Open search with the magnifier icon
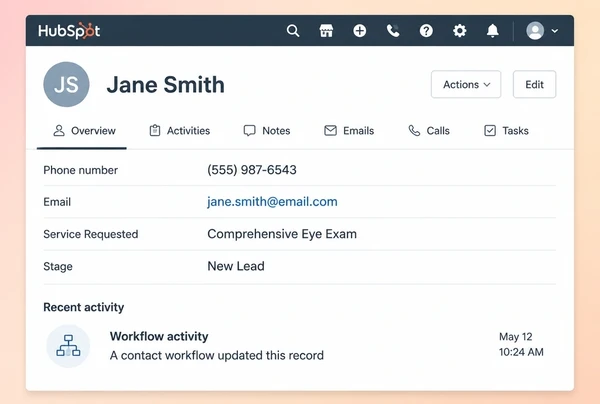 tap(293, 31)
